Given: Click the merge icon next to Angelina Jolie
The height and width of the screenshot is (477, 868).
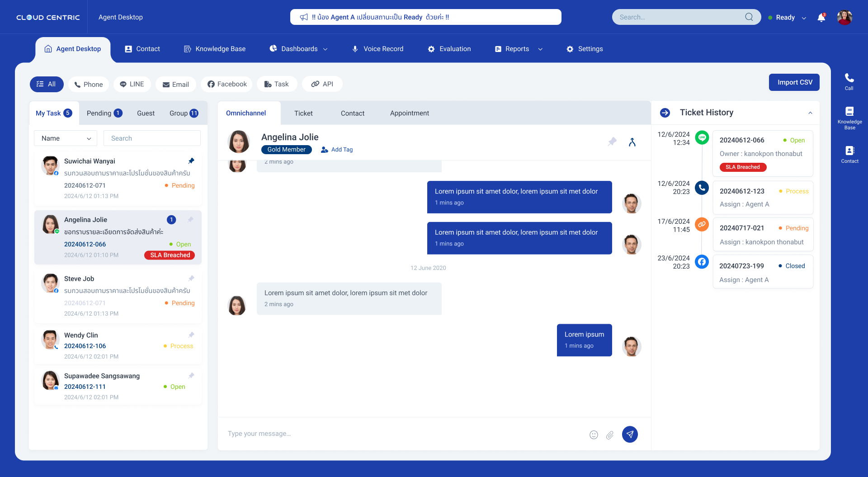Looking at the screenshot, I should 632,142.
